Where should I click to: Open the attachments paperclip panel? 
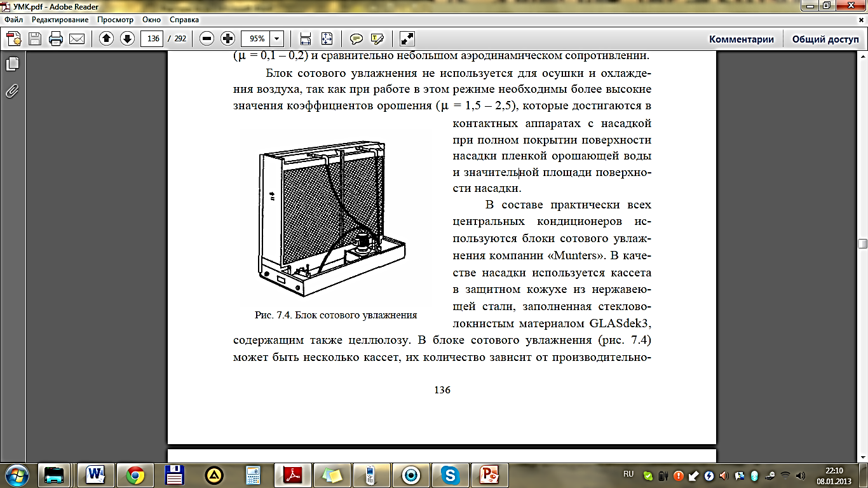click(x=12, y=91)
